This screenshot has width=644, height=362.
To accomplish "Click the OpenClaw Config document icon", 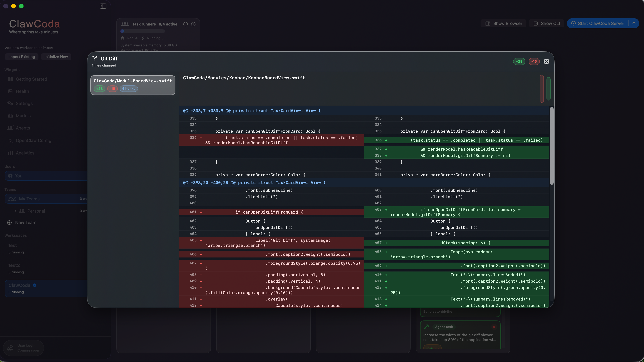I will (x=10, y=140).
